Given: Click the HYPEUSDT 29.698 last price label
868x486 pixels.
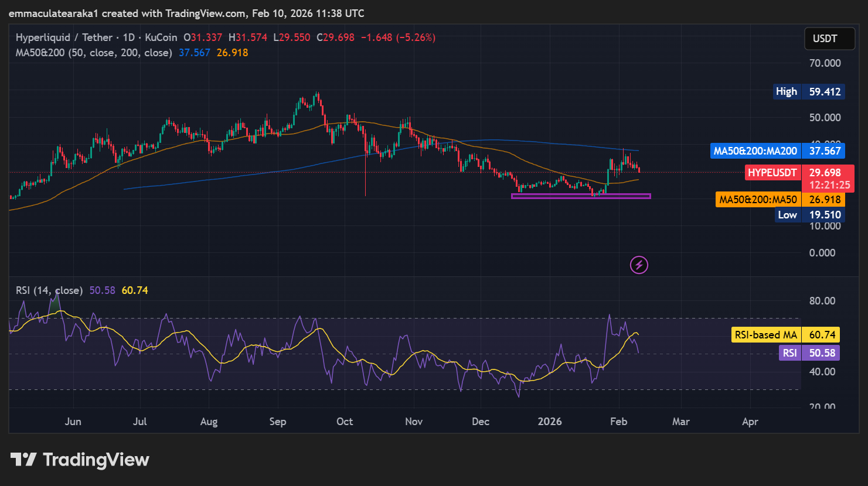Looking at the screenshot, I should pyautogui.click(x=799, y=173).
